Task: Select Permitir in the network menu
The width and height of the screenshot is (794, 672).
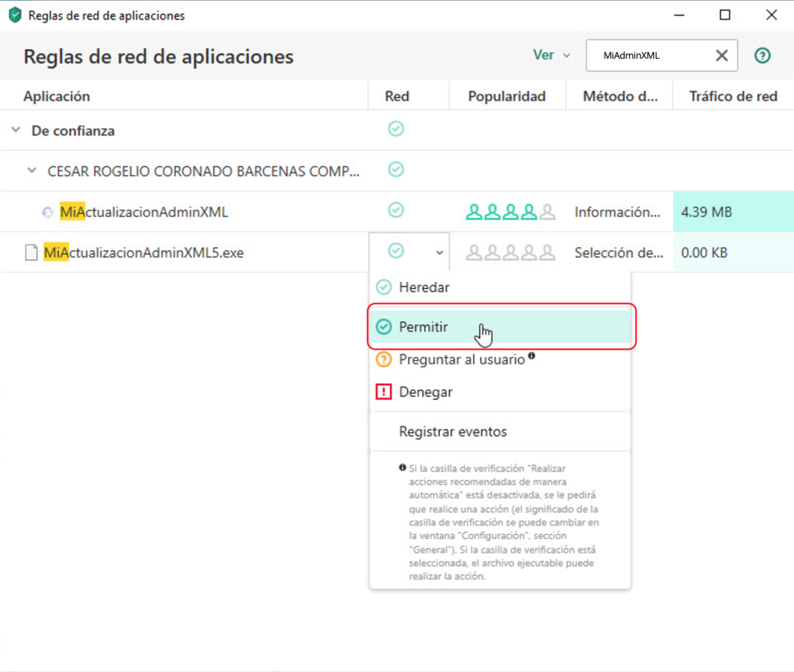Action: click(x=423, y=327)
